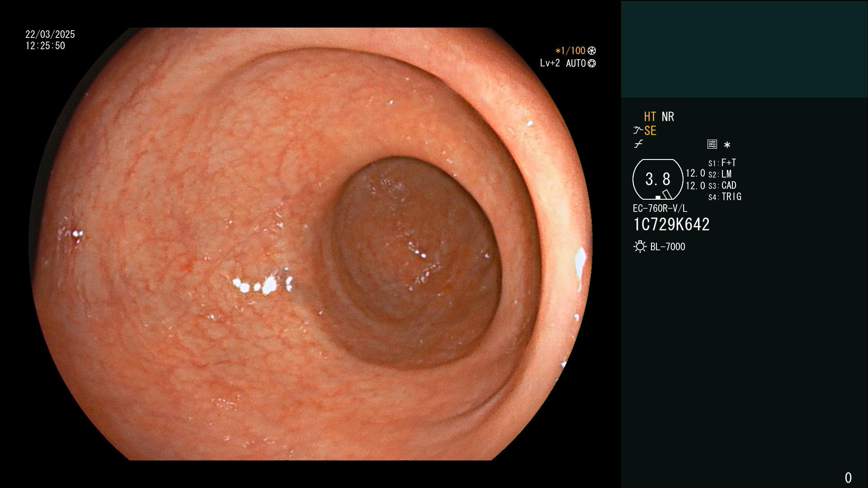868x488 pixels.
Task: Click the BL-7000 light source label
Action: [x=668, y=247]
